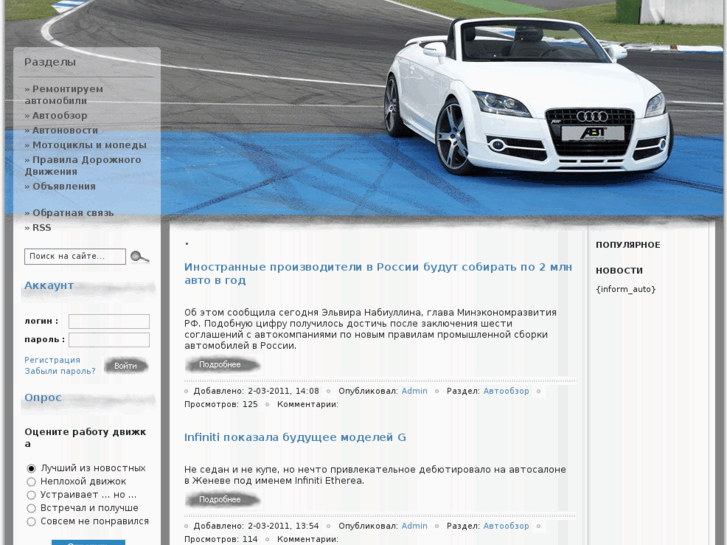Open the Ремонтируем автомобили section

click(64, 95)
